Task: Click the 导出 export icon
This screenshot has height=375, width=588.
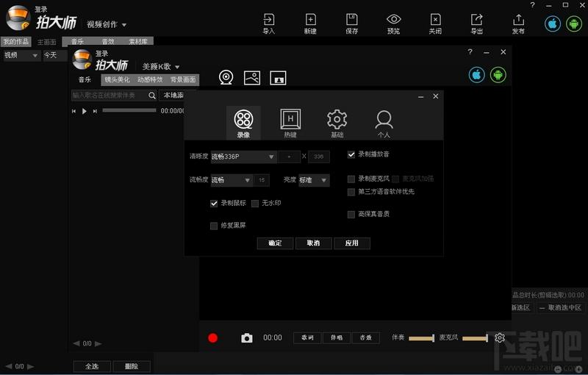Action: click(x=476, y=24)
